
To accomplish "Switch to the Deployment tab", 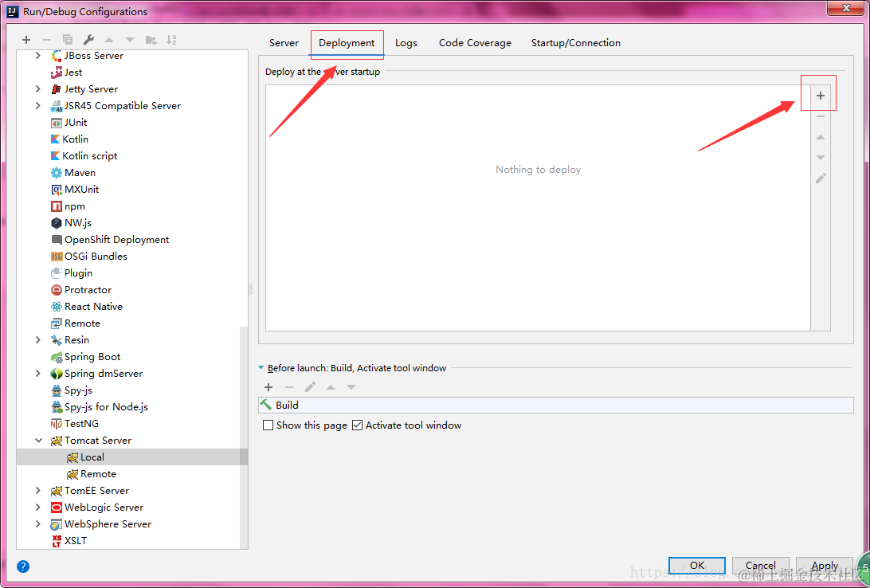I will pyautogui.click(x=347, y=43).
